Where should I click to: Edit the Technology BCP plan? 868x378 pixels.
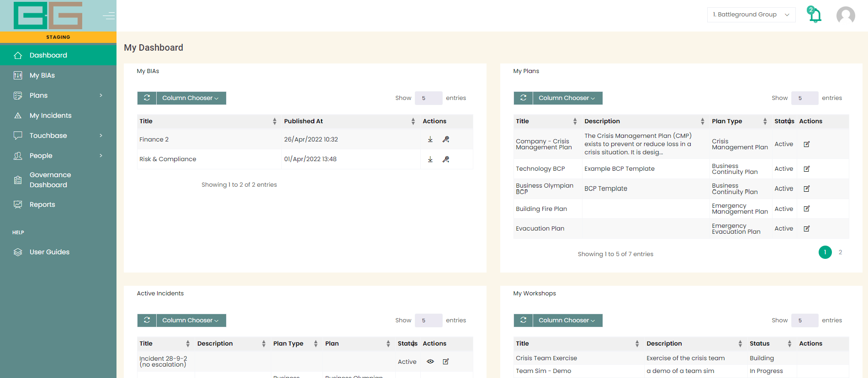click(x=807, y=169)
